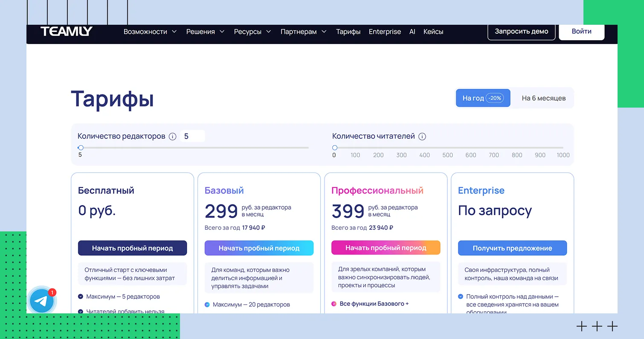Image resolution: width=644 pixels, height=339 pixels.
Task: Go to the Enterprise nav item
Action: pyautogui.click(x=385, y=32)
